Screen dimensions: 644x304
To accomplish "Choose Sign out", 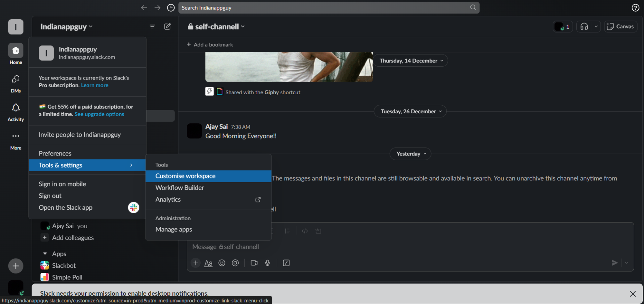I will [87, 196].
